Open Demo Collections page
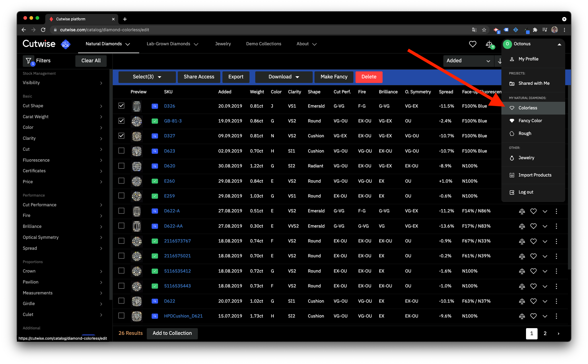Image resolution: width=588 pixels, height=364 pixels. (263, 44)
